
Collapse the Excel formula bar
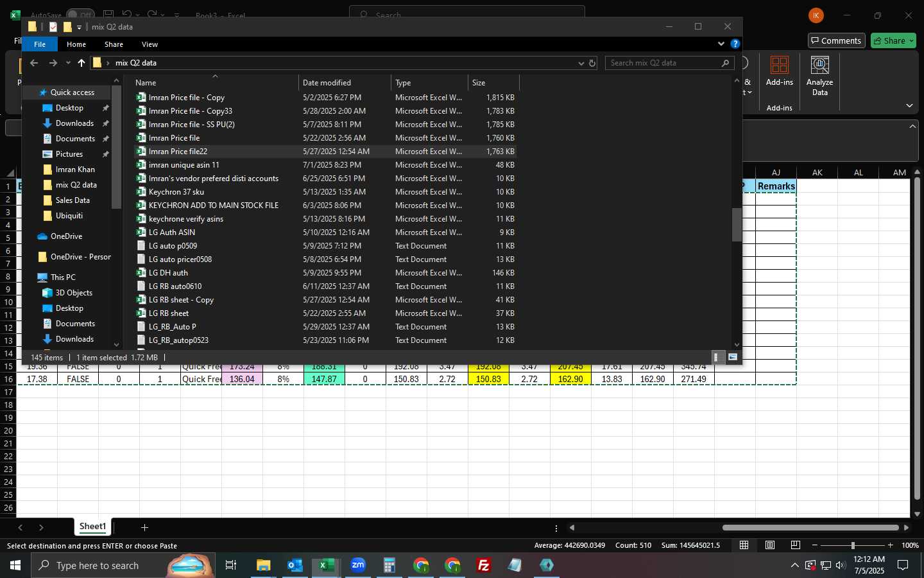click(x=912, y=126)
